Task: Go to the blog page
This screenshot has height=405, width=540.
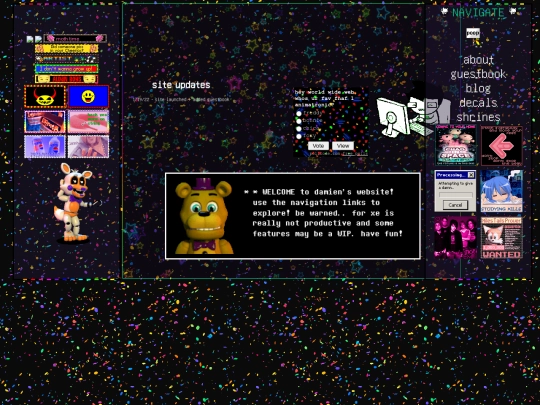Action: [478, 89]
